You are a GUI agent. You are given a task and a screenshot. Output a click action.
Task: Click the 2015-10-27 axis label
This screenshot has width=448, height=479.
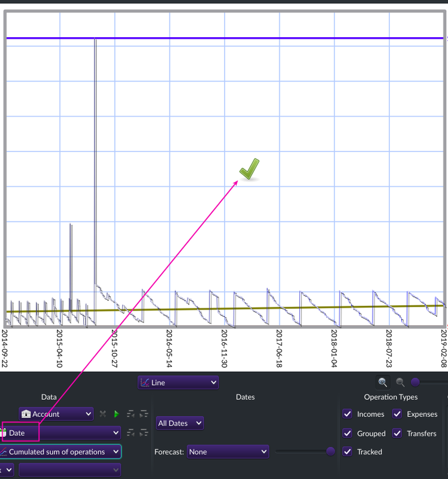(x=114, y=348)
